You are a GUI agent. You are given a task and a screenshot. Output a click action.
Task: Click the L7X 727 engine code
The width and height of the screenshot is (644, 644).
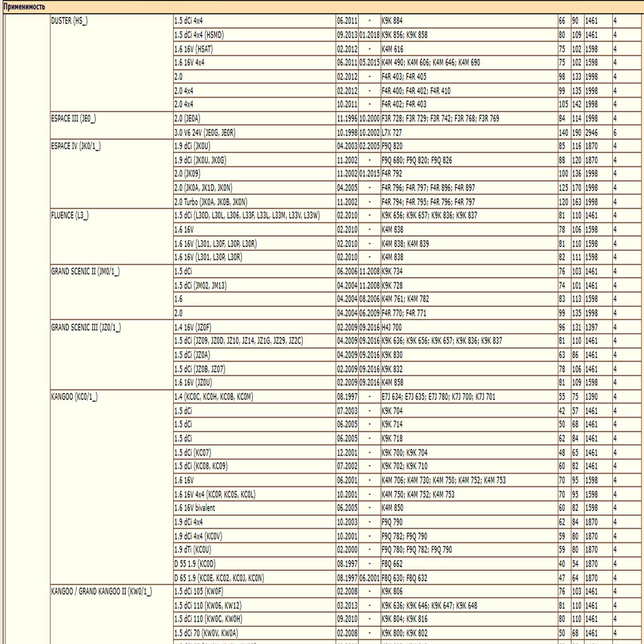click(x=392, y=132)
